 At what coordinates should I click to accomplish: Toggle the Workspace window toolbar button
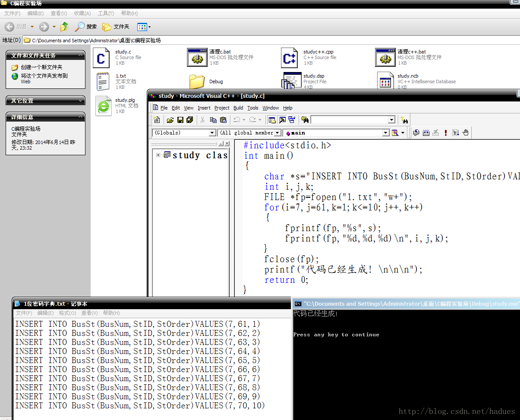(x=272, y=120)
